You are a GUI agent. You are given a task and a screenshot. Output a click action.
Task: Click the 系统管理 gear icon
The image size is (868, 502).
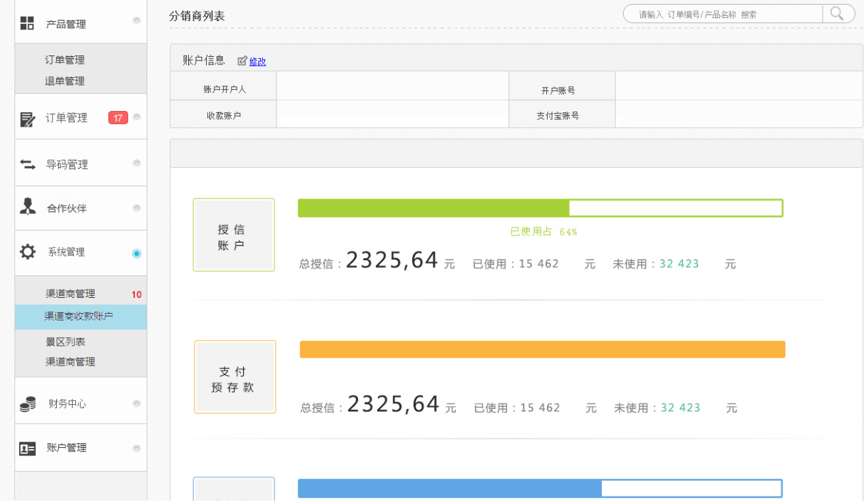(x=27, y=252)
